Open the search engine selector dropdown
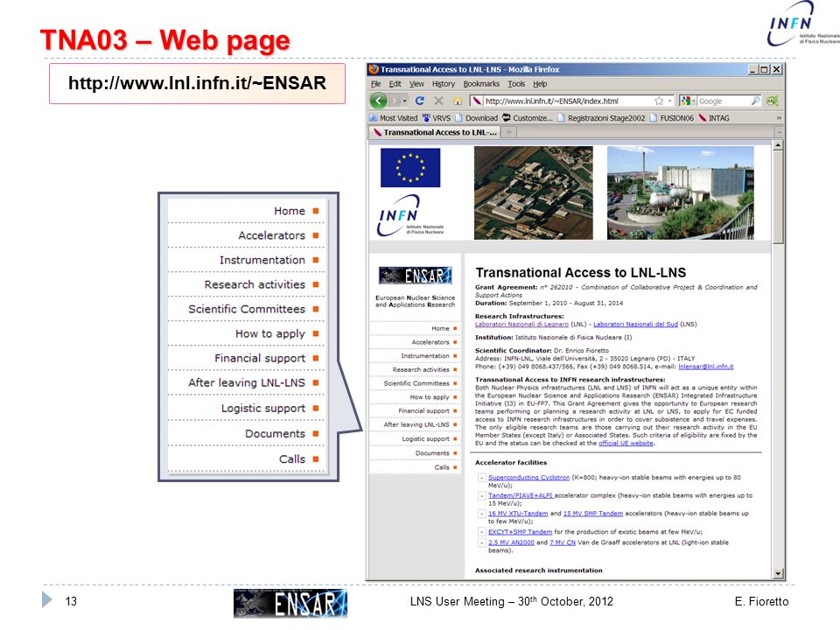Image resolution: width=840 pixels, height=630 pixels. (x=688, y=101)
